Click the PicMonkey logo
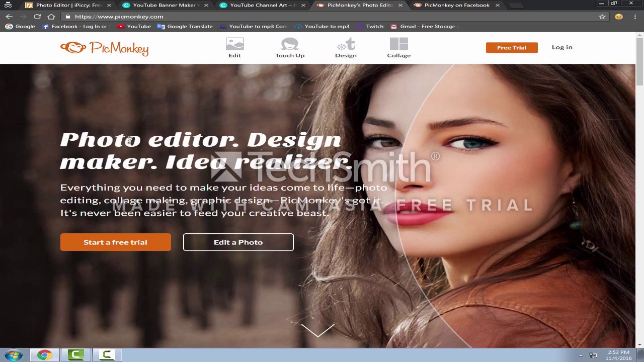 104,48
